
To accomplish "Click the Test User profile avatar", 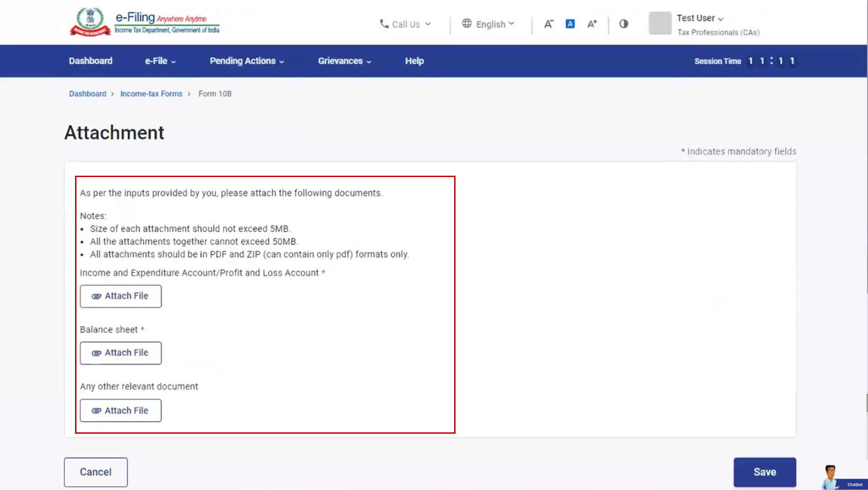I will tap(660, 23).
